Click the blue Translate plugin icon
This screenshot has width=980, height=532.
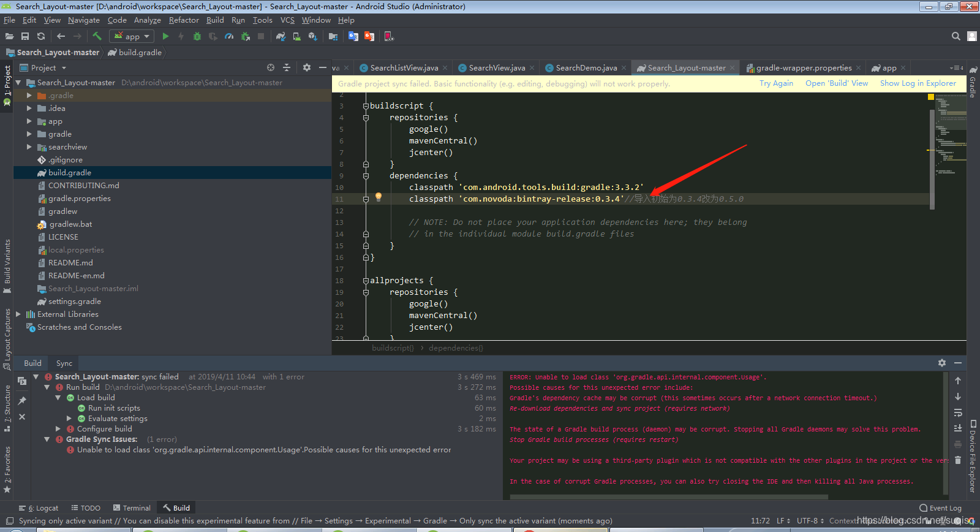point(353,36)
